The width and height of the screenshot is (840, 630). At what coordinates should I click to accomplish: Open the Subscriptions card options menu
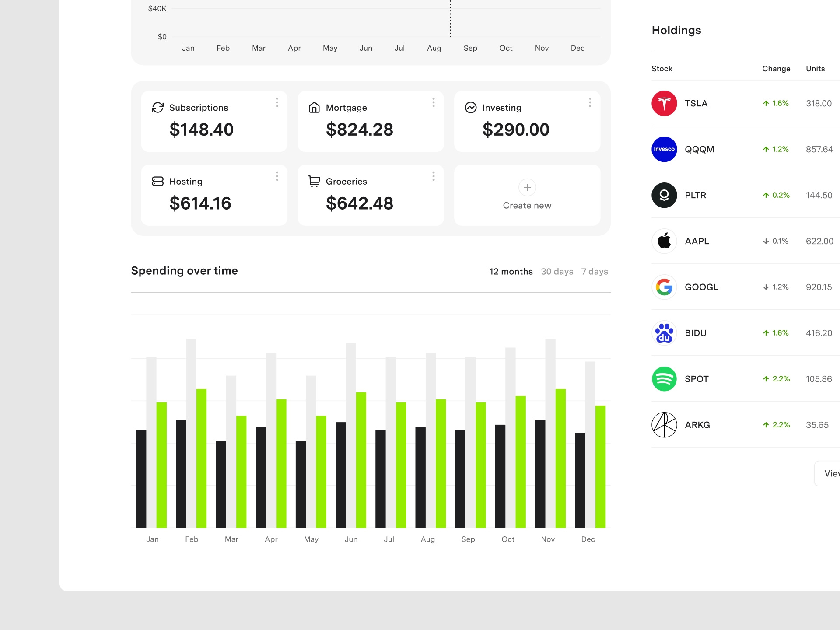(x=277, y=102)
